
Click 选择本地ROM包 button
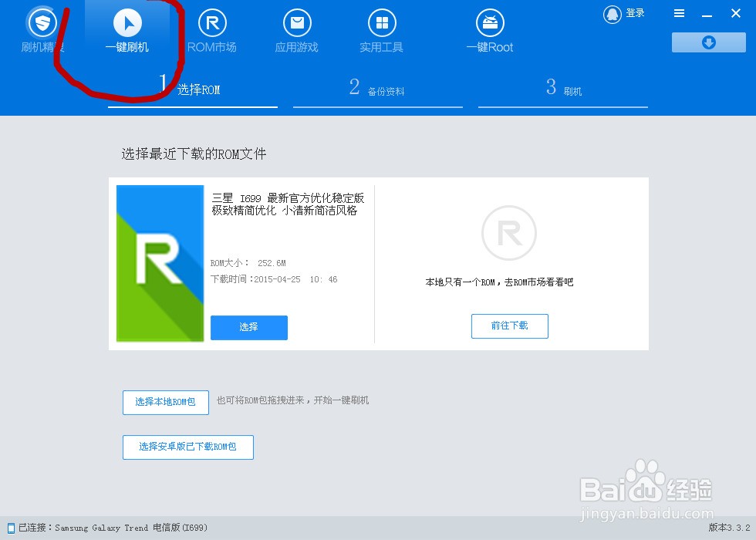pos(165,402)
